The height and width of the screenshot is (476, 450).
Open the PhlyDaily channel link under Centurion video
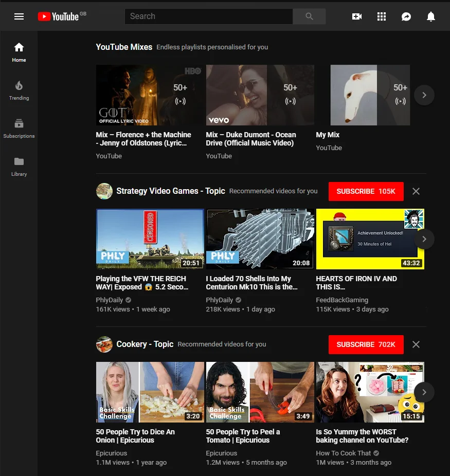(x=220, y=300)
